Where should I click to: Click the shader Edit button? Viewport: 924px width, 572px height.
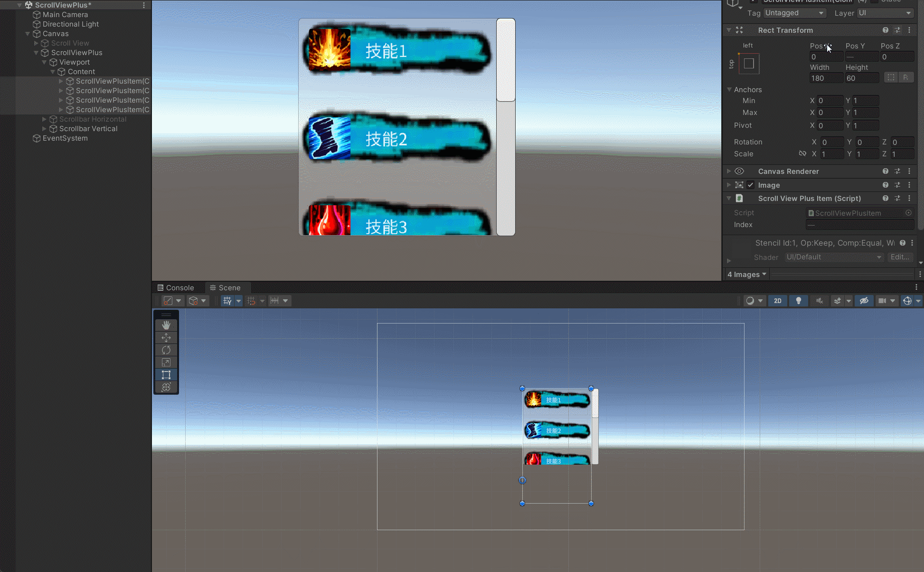coord(900,257)
